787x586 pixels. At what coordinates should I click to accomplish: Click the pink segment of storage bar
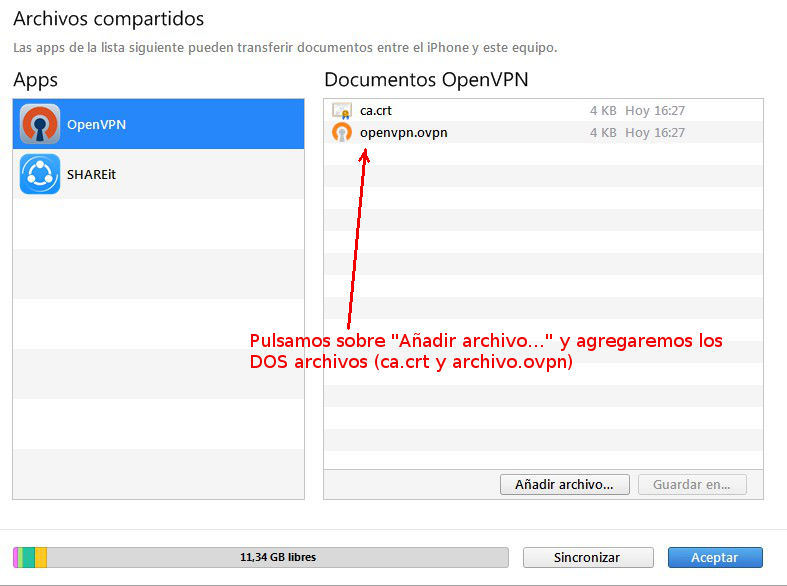click(17, 557)
